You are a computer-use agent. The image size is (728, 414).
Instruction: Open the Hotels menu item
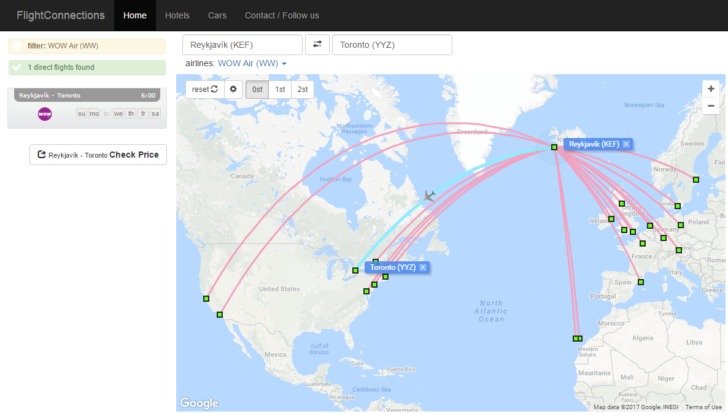pos(177,15)
